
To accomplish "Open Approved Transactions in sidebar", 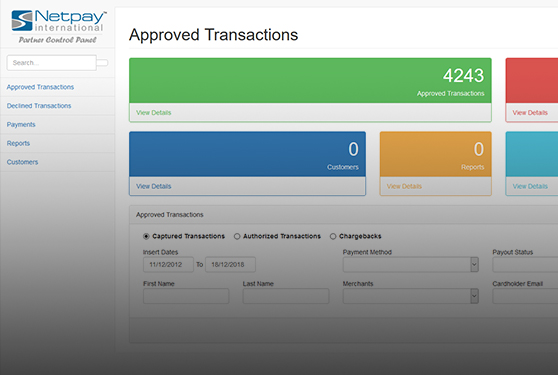I will (x=40, y=87).
